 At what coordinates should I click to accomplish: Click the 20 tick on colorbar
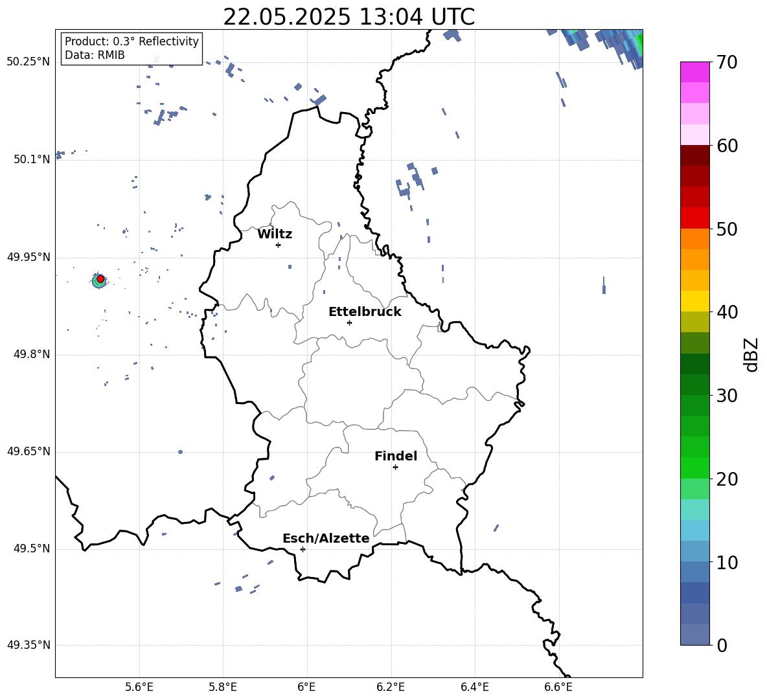tap(727, 479)
